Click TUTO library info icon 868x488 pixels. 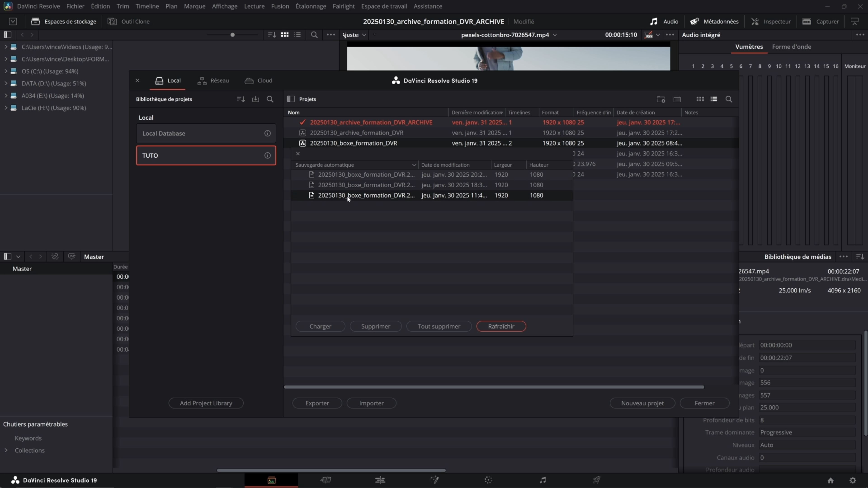click(268, 156)
